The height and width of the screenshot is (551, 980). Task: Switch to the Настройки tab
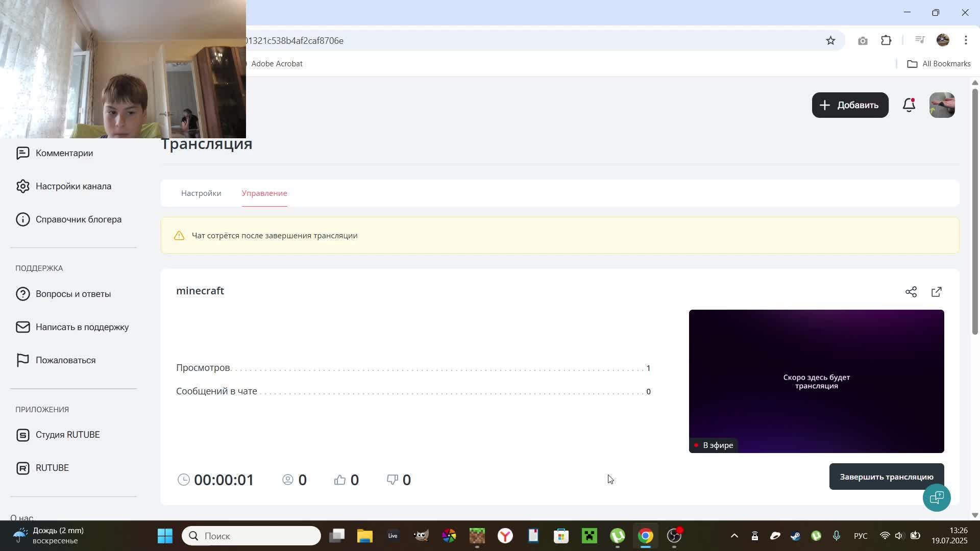[x=201, y=193]
